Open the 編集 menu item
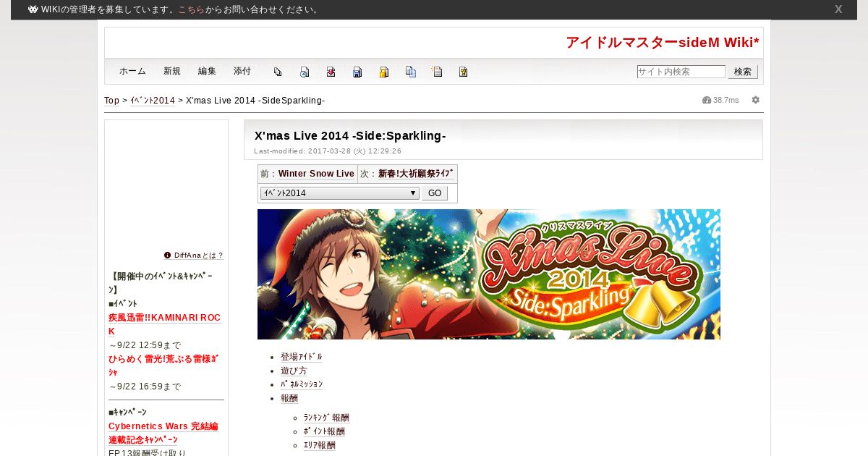This screenshot has height=456, width=868. 207,71
